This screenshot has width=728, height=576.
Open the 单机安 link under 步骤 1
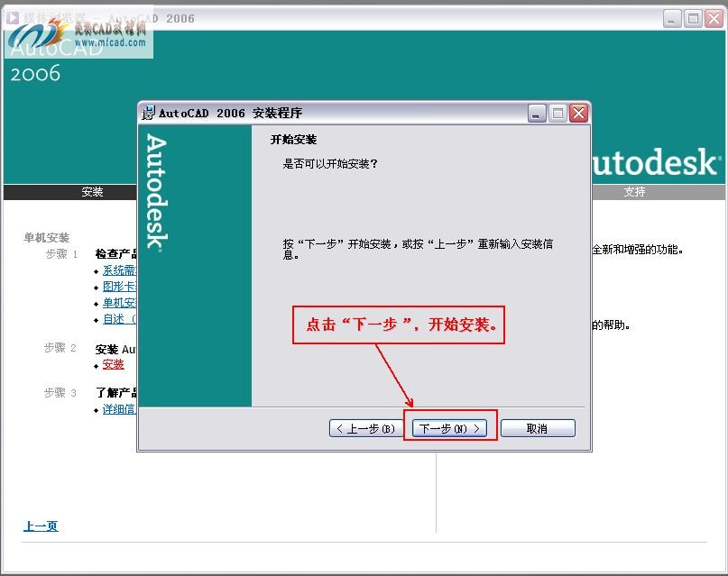click(119, 303)
